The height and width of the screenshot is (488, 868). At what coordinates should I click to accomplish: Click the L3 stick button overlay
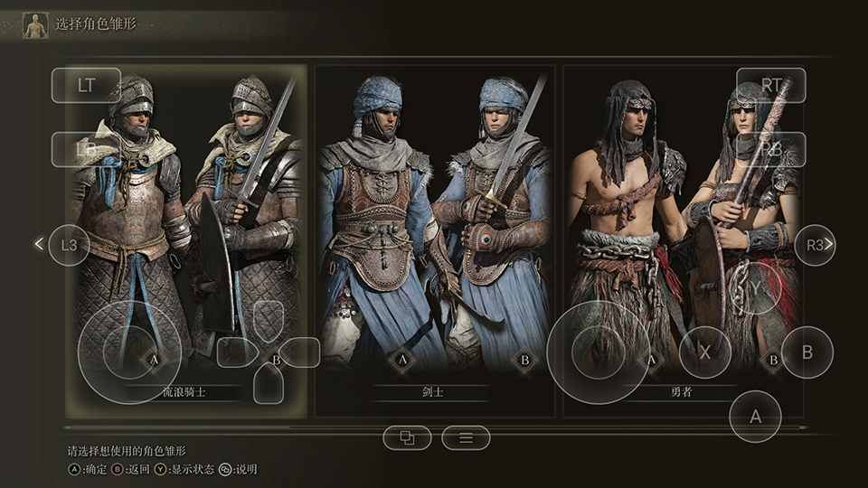70,245
